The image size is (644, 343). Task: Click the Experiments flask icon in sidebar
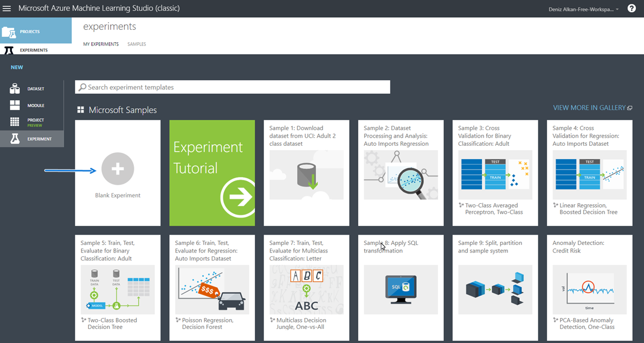(x=9, y=50)
